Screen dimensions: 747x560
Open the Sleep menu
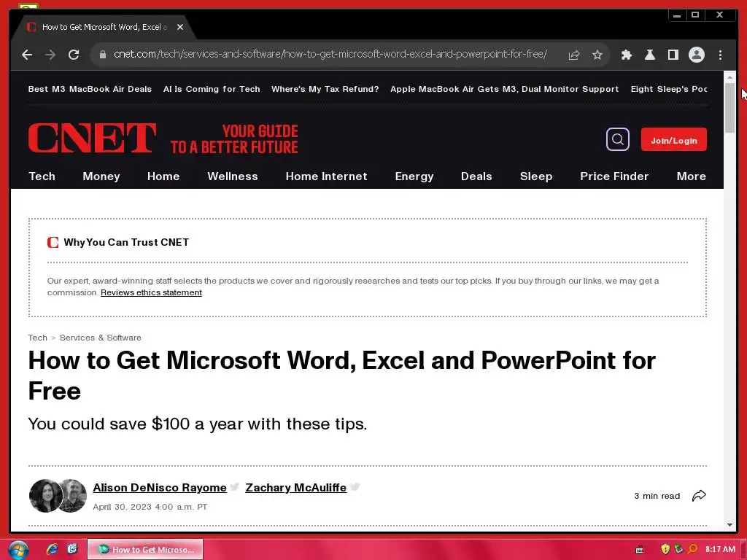coord(536,176)
